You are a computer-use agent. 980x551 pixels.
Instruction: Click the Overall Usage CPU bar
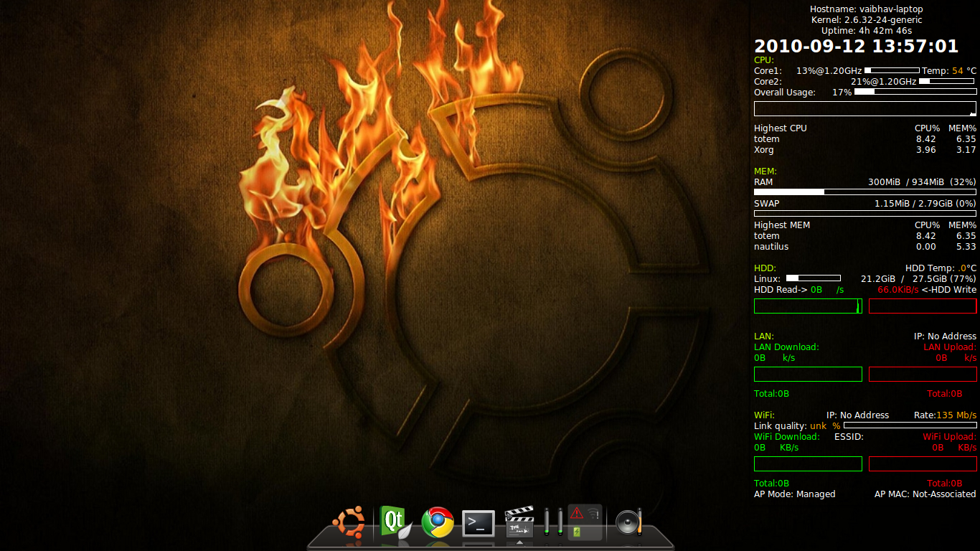915,92
